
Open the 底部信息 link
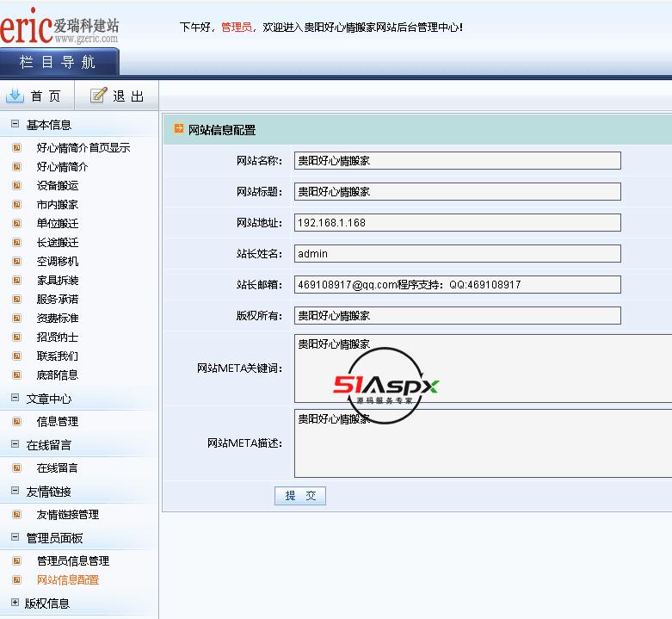(x=58, y=375)
